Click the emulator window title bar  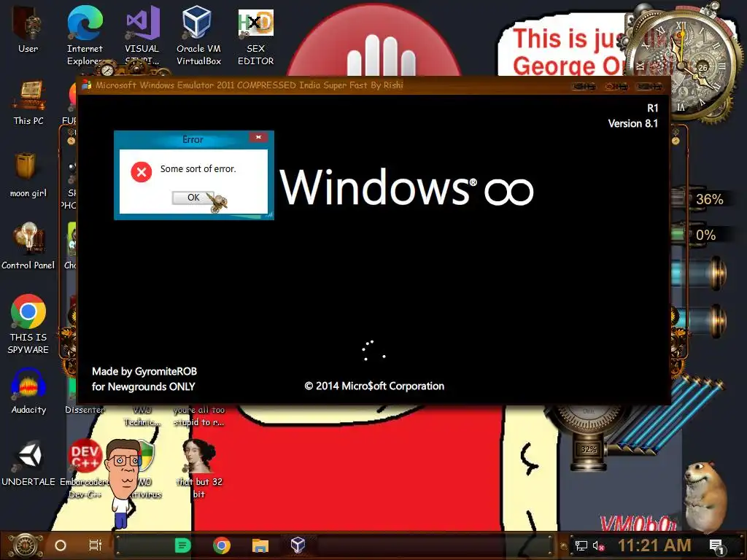(373, 86)
